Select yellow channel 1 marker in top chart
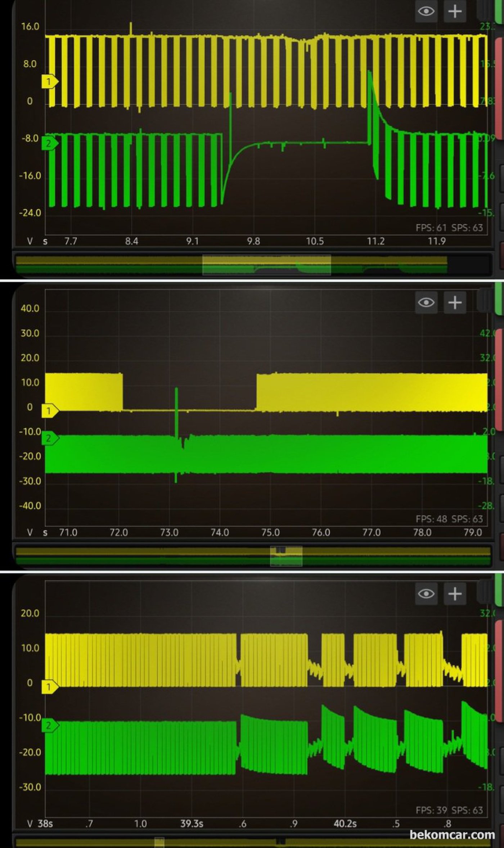The width and height of the screenshot is (504, 848). pyautogui.click(x=50, y=82)
